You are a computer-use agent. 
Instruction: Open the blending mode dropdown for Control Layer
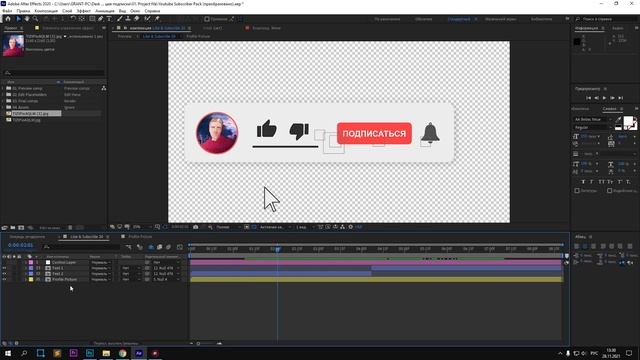[x=101, y=262]
